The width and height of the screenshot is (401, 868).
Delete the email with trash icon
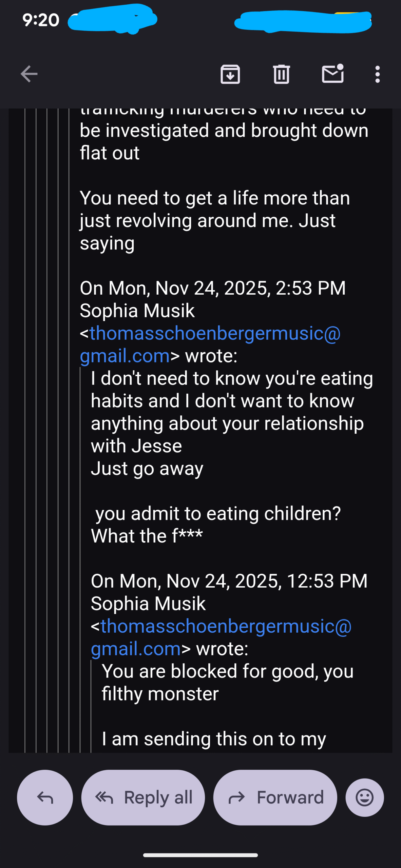click(x=281, y=74)
